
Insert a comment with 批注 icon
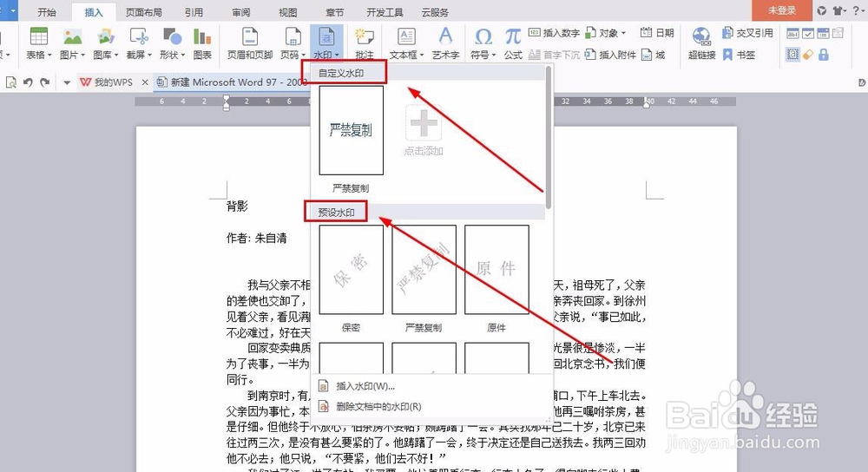364,36
